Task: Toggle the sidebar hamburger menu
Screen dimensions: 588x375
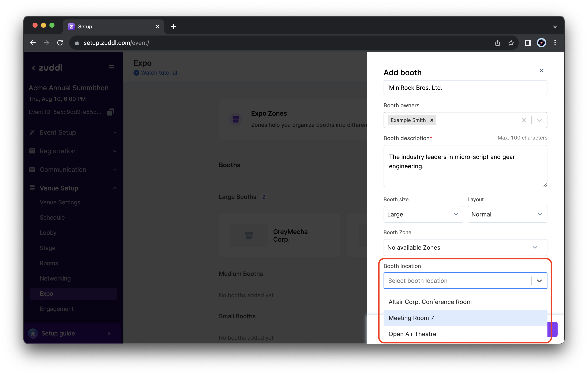Action: pos(111,67)
